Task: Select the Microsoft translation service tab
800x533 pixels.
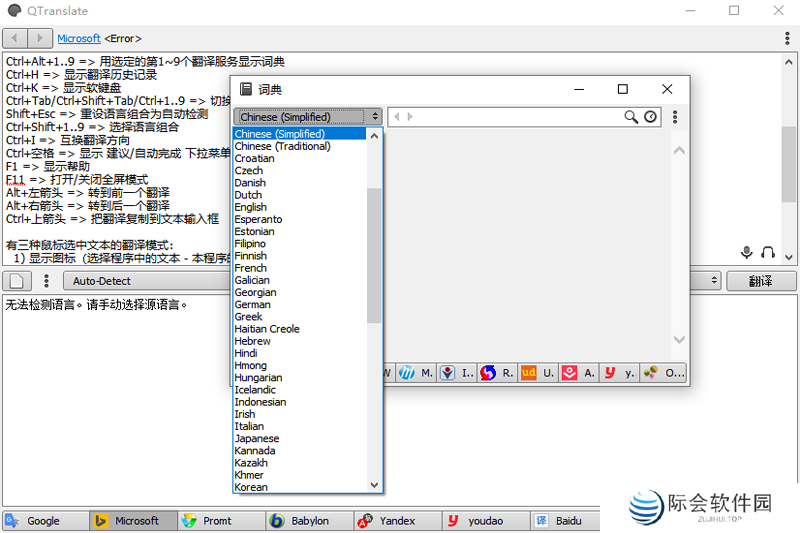Action: pos(134,521)
